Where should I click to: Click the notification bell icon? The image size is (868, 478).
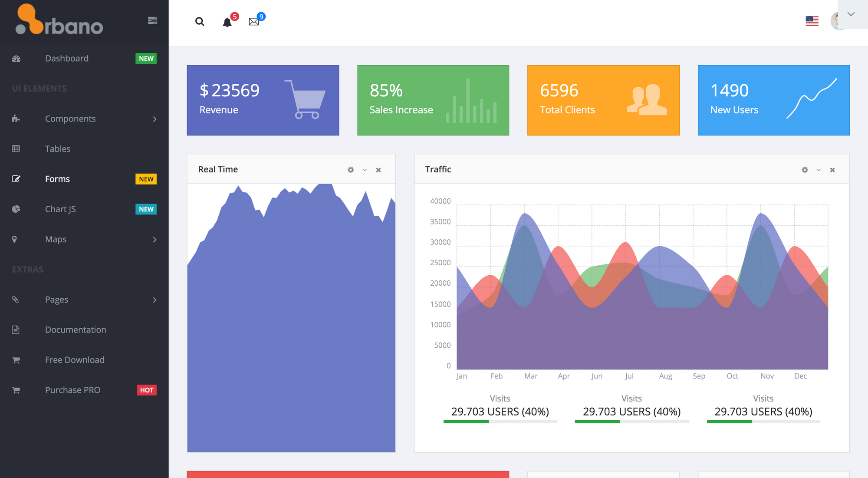[227, 22]
